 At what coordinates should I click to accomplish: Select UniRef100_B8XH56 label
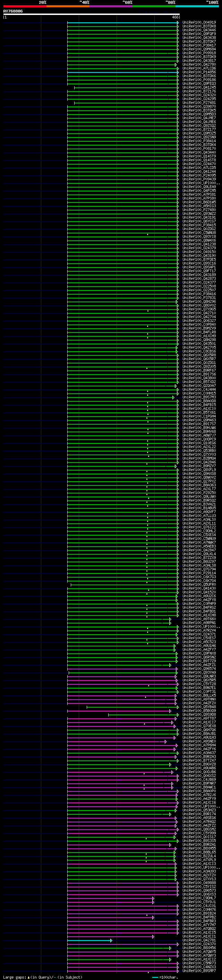tap(199, 948)
